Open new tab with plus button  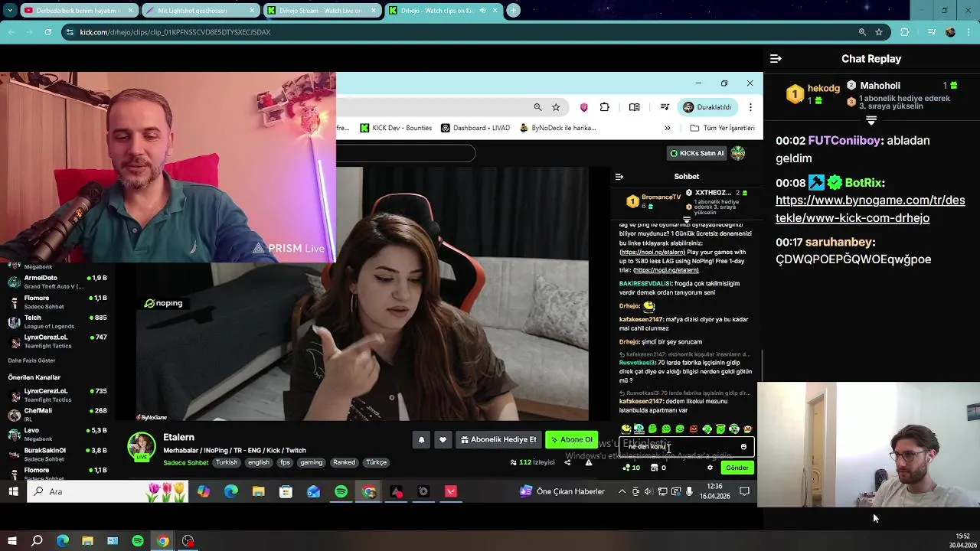click(x=514, y=11)
